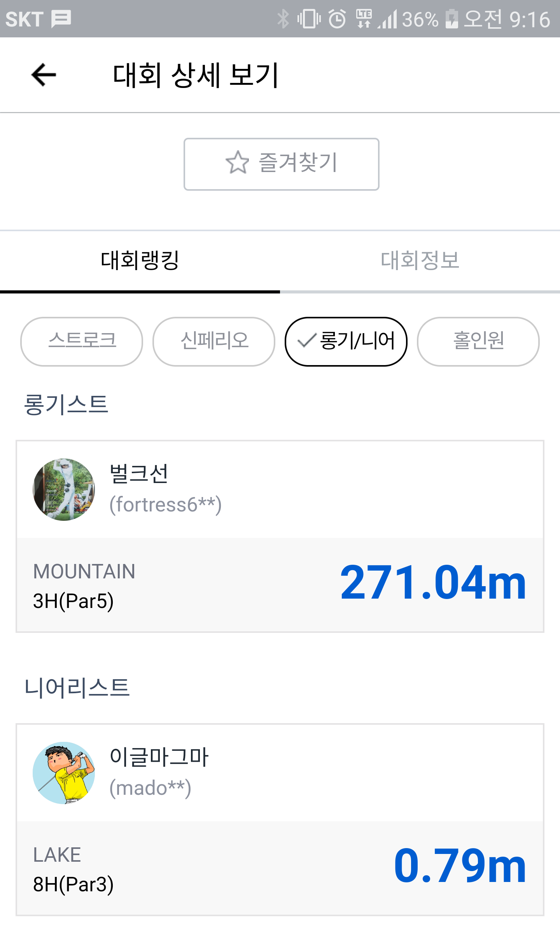Tap the alarm clock status icon
This screenshot has height=931, width=560.
point(337,19)
